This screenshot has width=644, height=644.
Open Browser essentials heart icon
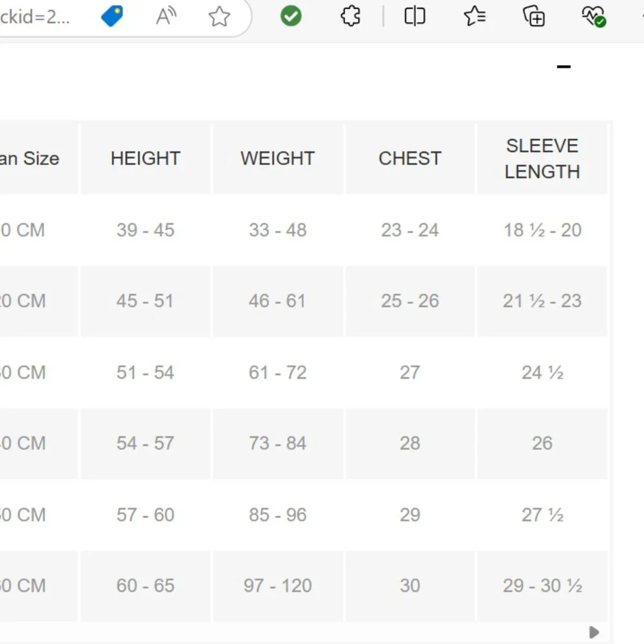[x=594, y=17]
